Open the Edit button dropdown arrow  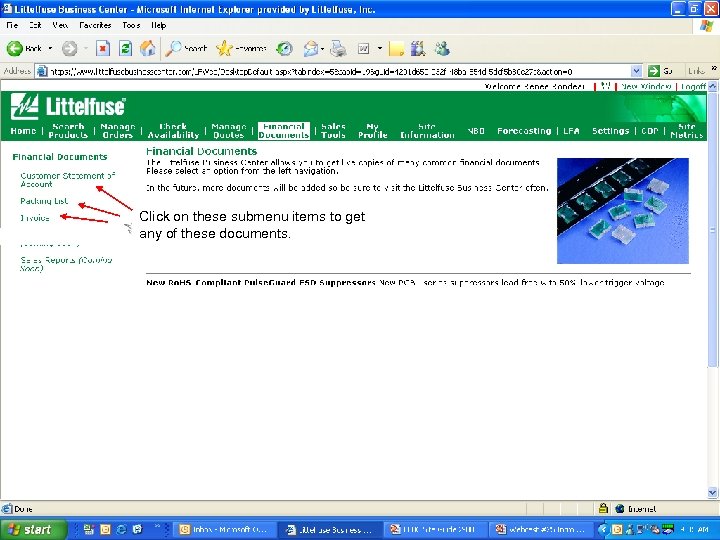point(380,49)
